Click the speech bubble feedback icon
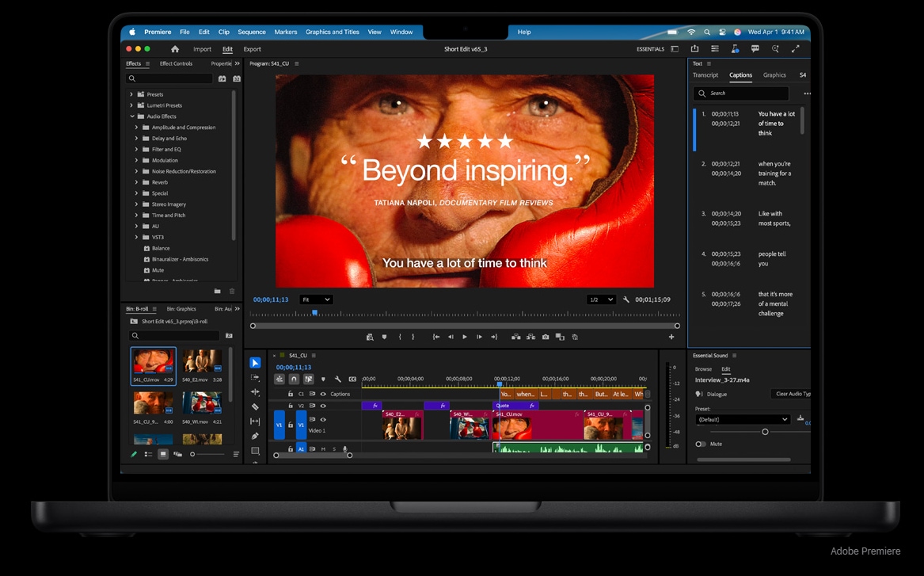This screenshot has height=576, width=924. pyautogui.click(x=755, y=49)
